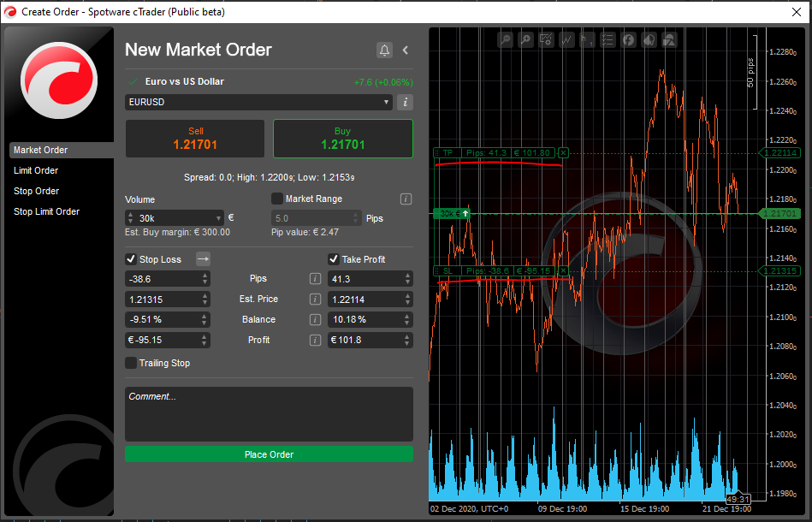Collapse the chart panel with the arrow
The image size is (812, 522).
click(x=406, y=50)
